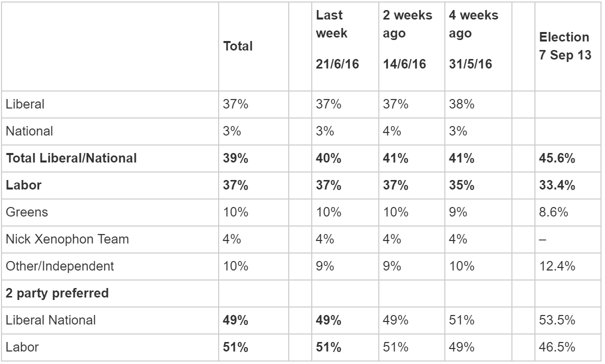This screenshot has width=605, height=364.
Task: Select the 46.5% Labor election cell
Action: click(x=556, y=347)
